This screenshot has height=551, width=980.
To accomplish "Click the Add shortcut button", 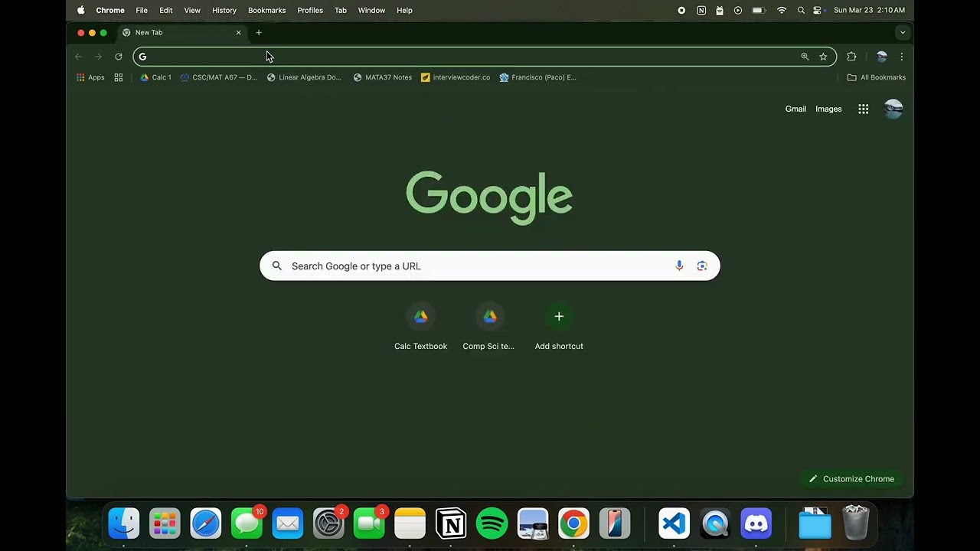I will [559, 328].
